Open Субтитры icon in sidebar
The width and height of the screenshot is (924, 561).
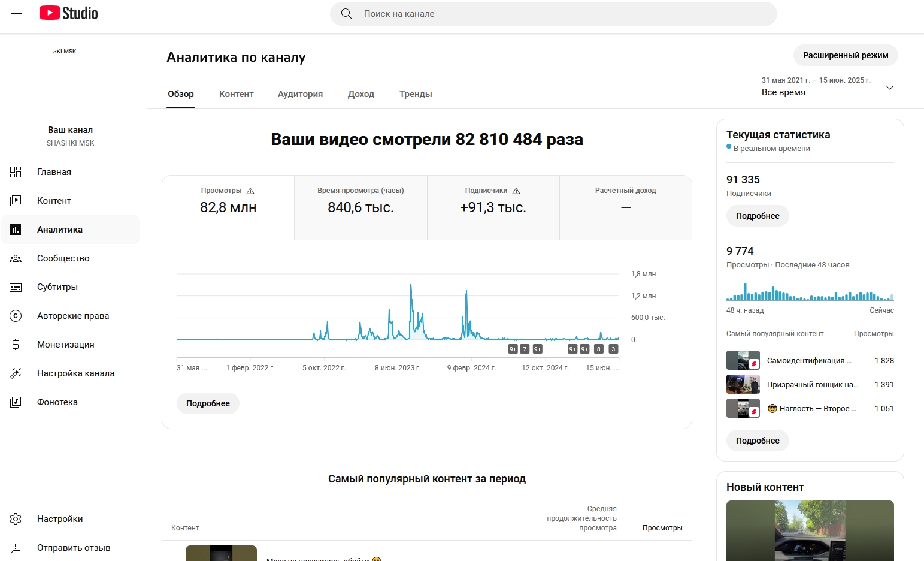16,287
